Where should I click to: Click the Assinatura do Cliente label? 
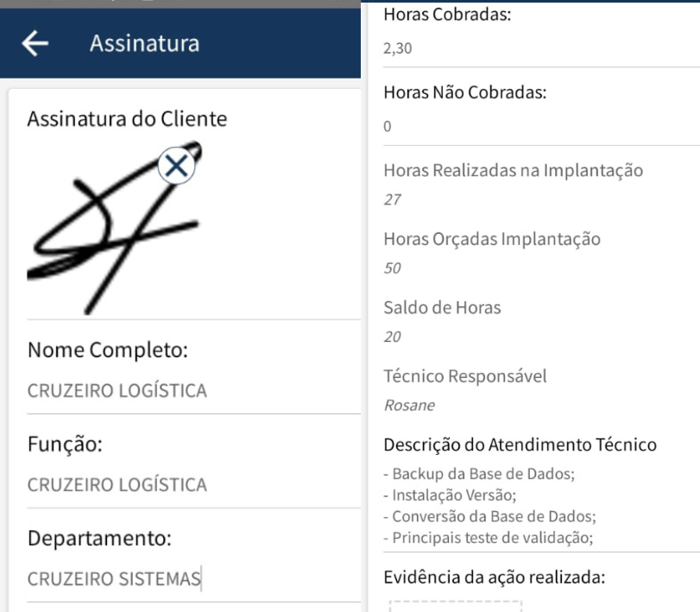(127, 119)
